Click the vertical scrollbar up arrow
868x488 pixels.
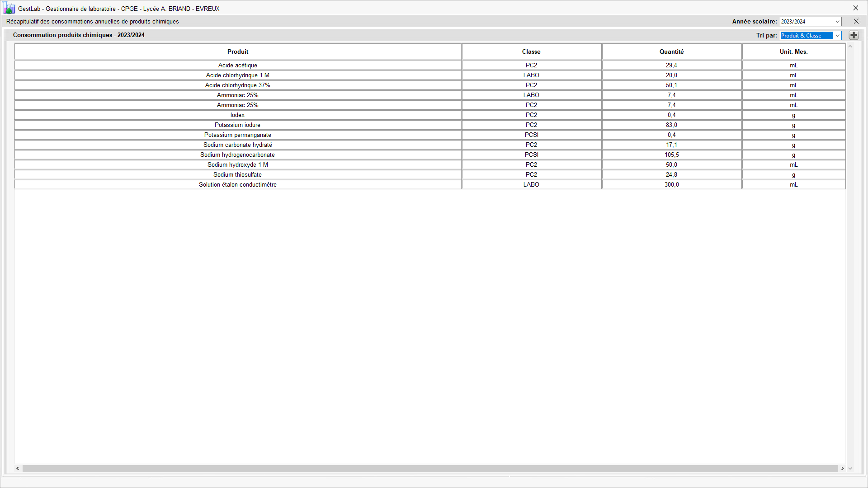click(x=850, y=47)
